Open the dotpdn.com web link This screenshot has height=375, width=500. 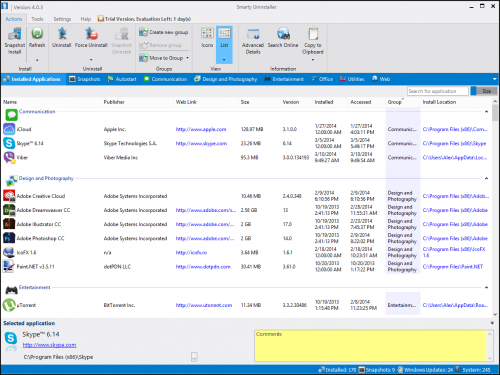click(x=203, y=267)
